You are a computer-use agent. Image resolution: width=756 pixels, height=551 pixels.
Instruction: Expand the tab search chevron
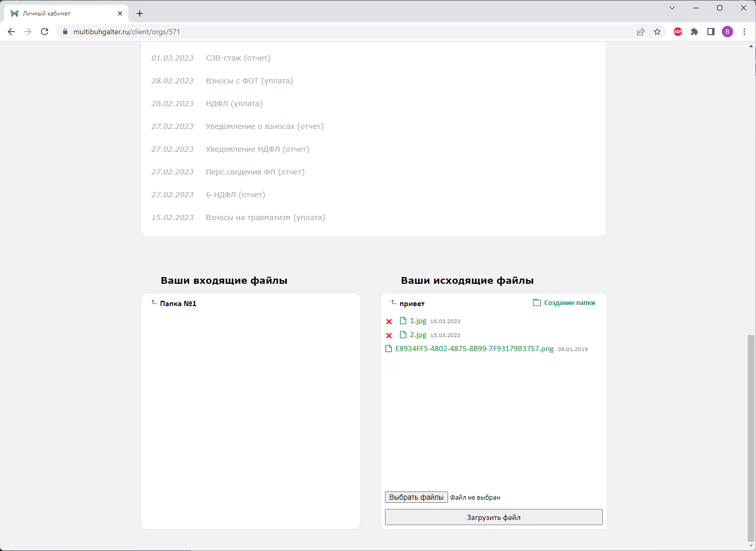[x=672, y=8]
